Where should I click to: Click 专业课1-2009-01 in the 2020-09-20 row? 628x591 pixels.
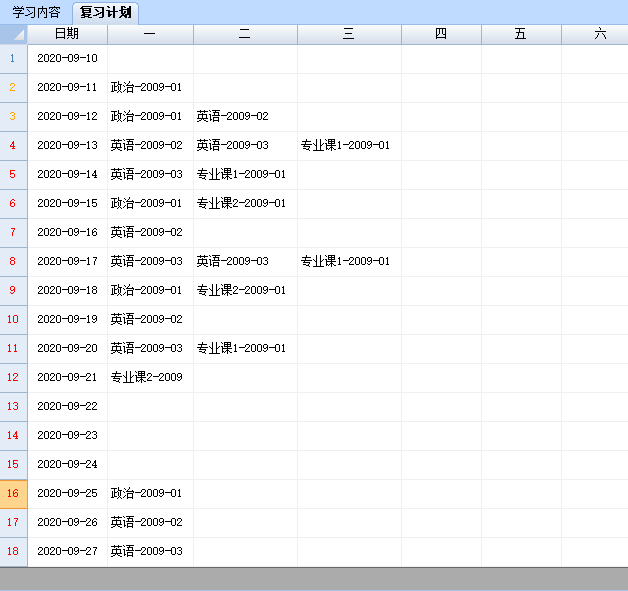pos(245,349)
